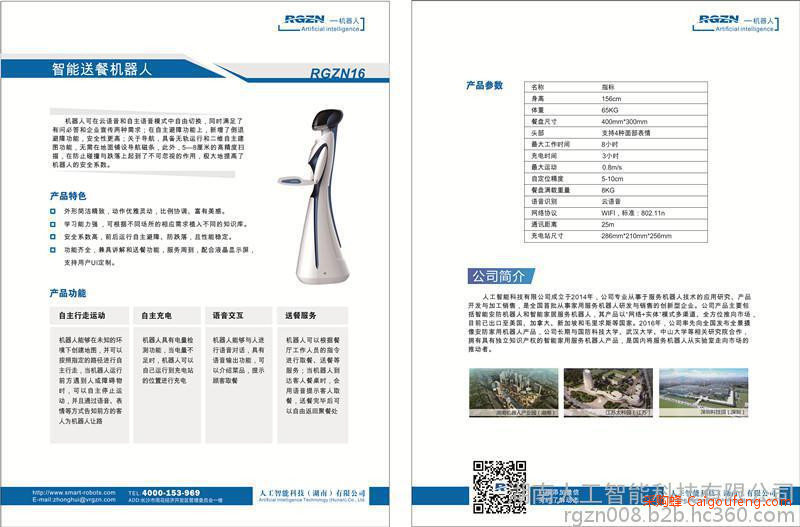Click the 人工智能科技（湖南）有限公司 footer text on the left page
Image resolution: width=800 pixels, height=527 pixels.
click(x=312, y=493)
